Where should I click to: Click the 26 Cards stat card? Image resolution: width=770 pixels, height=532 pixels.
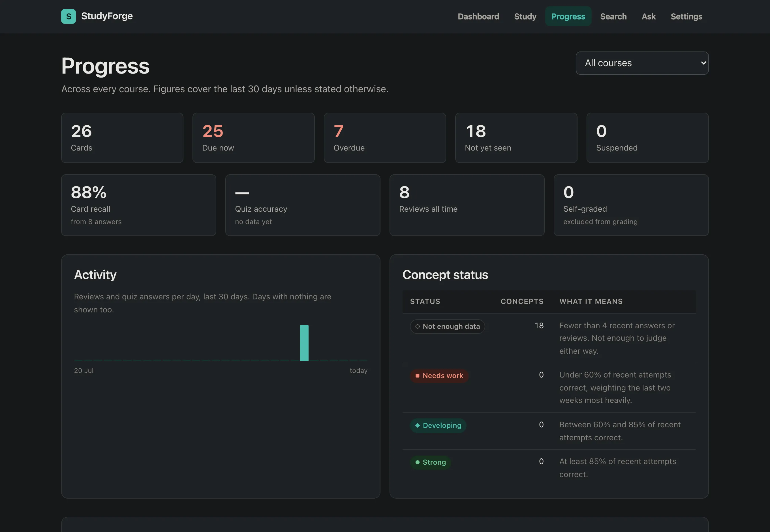tap(122, 138)
